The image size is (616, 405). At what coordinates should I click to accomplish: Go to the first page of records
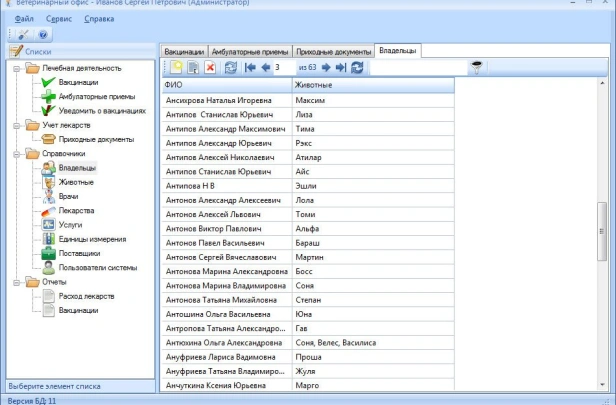pyautogui.click(x=249, y=67)
